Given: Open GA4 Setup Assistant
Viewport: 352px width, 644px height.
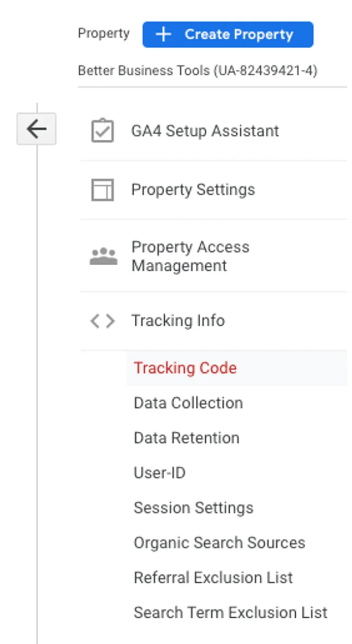Looking at the screenshot, I should (213, 131).
